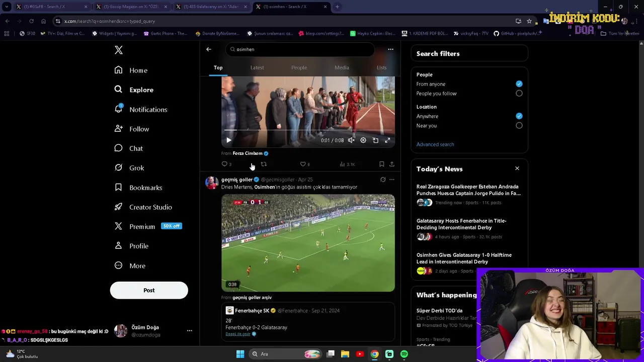The width and height of the screenshot is (644, 362).
Task: Unmute the Forza Cimbom video
Action: click(351, 140)
